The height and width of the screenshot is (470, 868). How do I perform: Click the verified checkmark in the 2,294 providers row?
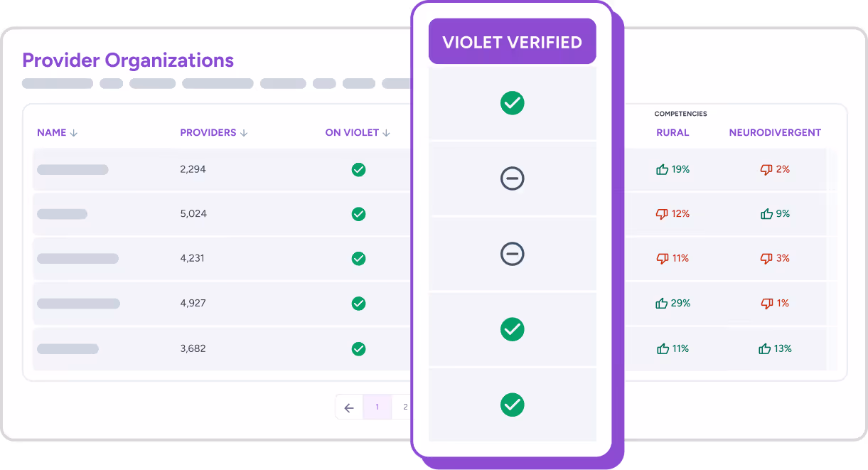358,169
